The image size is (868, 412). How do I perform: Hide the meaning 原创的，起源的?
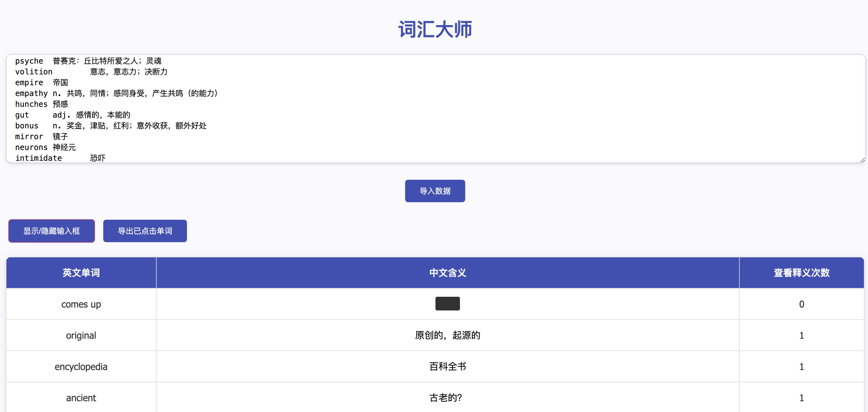[x=447, y=336]
